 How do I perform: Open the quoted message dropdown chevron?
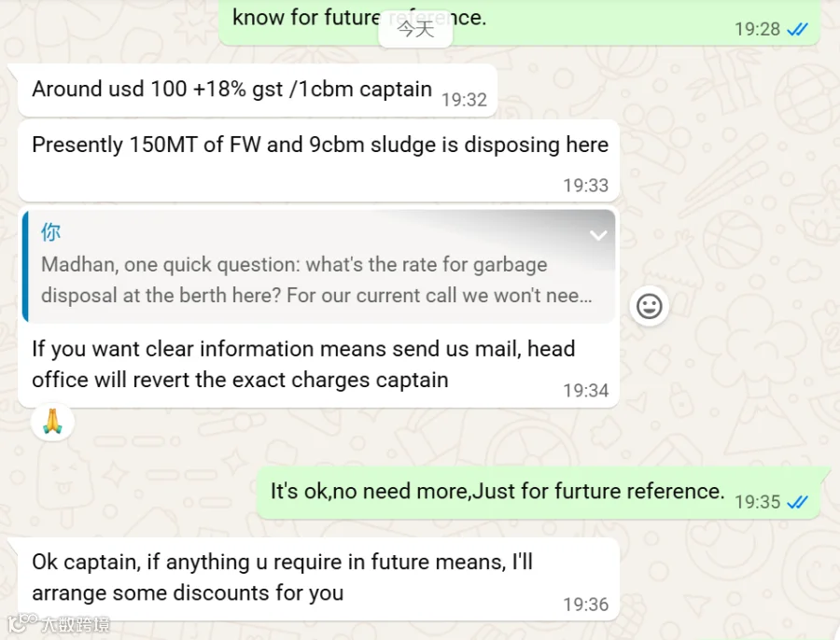pos(598,235)
